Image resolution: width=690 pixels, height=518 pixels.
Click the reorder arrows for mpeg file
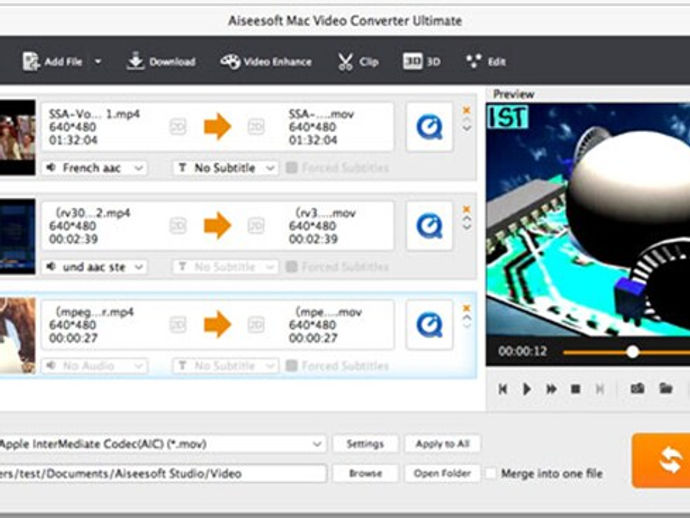tap(466, 322)
